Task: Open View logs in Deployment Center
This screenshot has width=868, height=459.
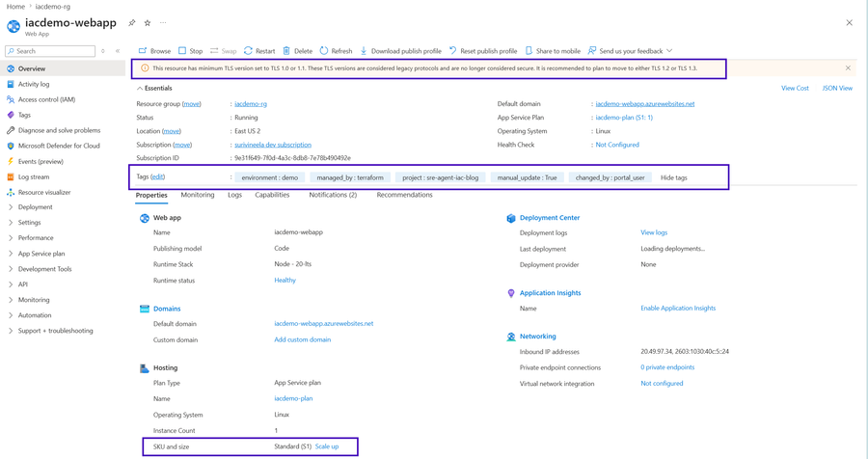Action: [x=654, y=232]
